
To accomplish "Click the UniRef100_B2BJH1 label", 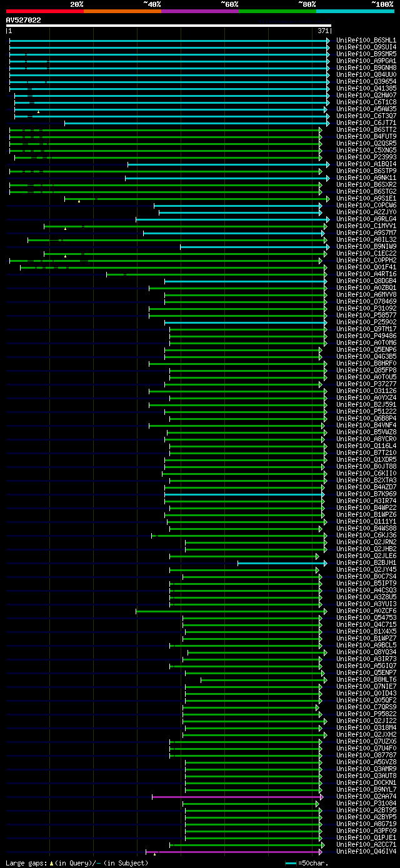I will pyautogui.click(x=366, y=562).
